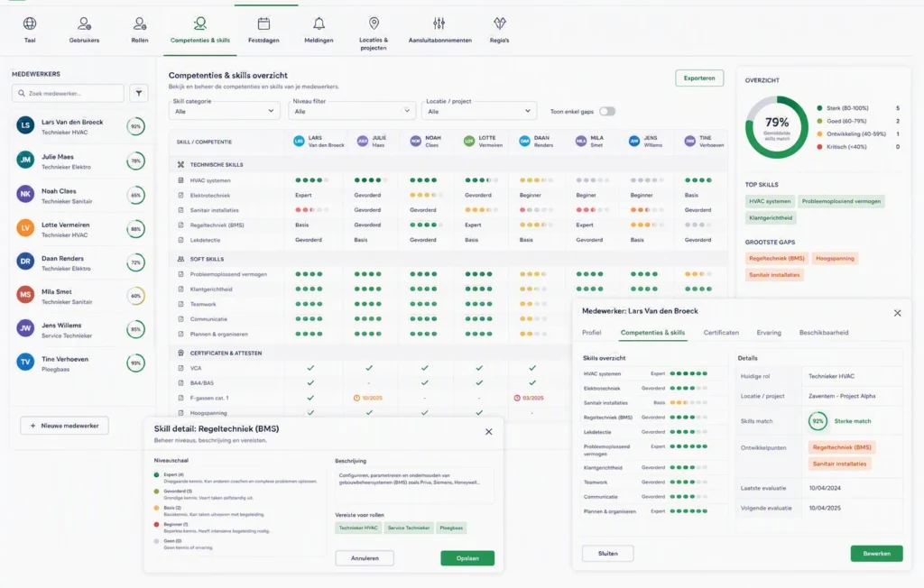The image size is (924, 588).
Task: Click the Soft Skills section icon
Action: [180, 259]
